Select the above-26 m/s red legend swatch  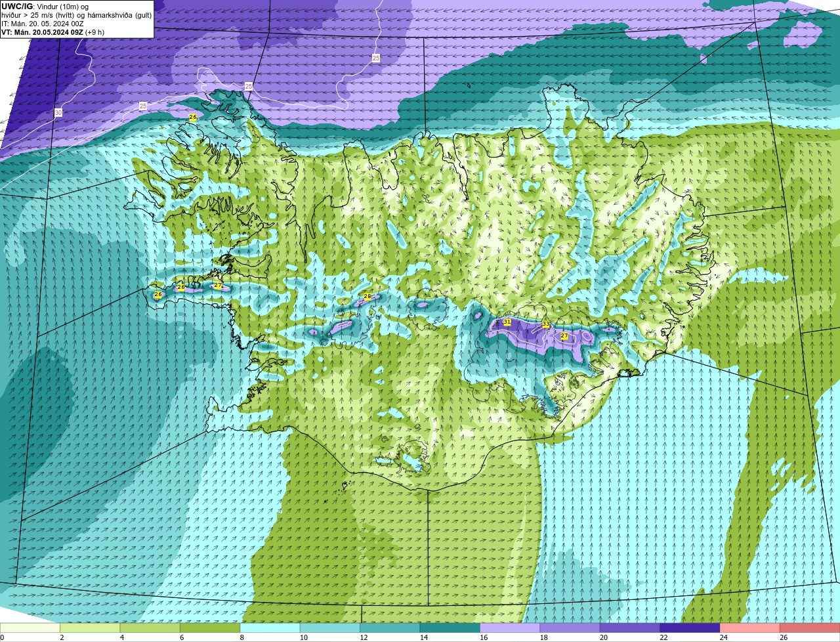[809, 628]
